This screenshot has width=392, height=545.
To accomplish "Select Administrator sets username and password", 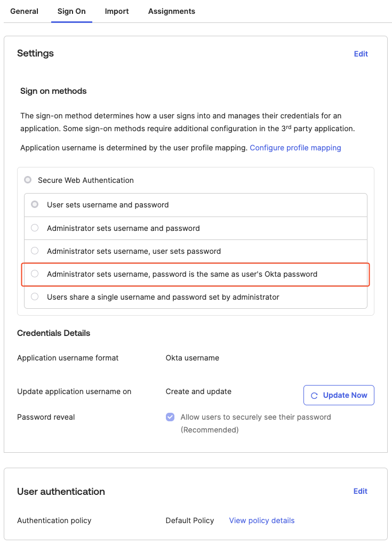I will coord(35,228).
